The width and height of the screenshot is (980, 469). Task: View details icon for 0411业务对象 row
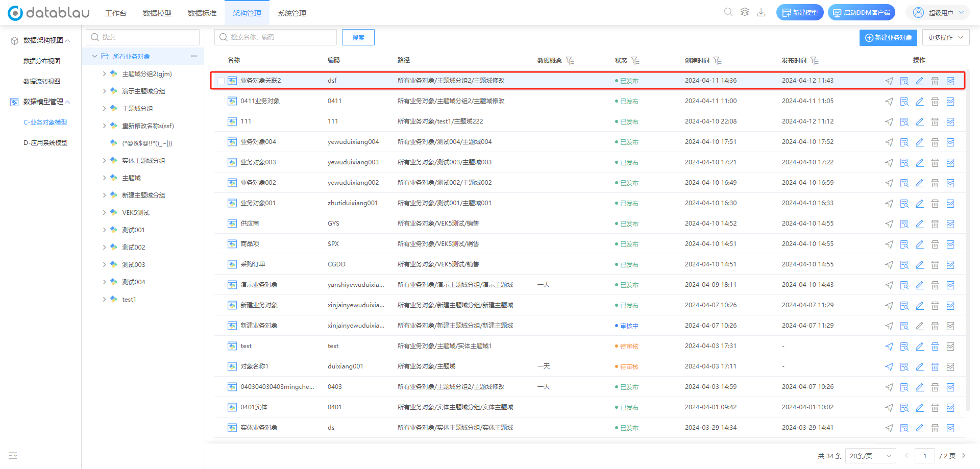point(904,101)
